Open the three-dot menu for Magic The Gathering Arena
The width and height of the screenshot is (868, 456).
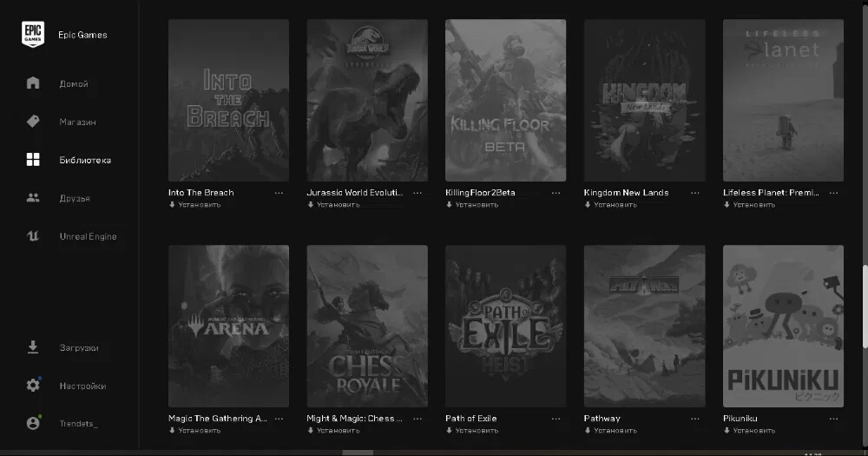[279, 419]
